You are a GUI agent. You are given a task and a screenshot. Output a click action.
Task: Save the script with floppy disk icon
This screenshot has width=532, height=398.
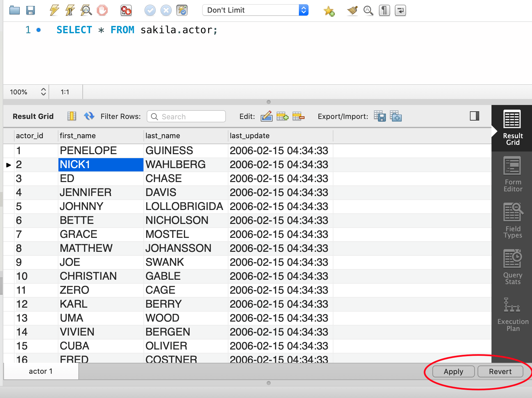click(31, 10)
